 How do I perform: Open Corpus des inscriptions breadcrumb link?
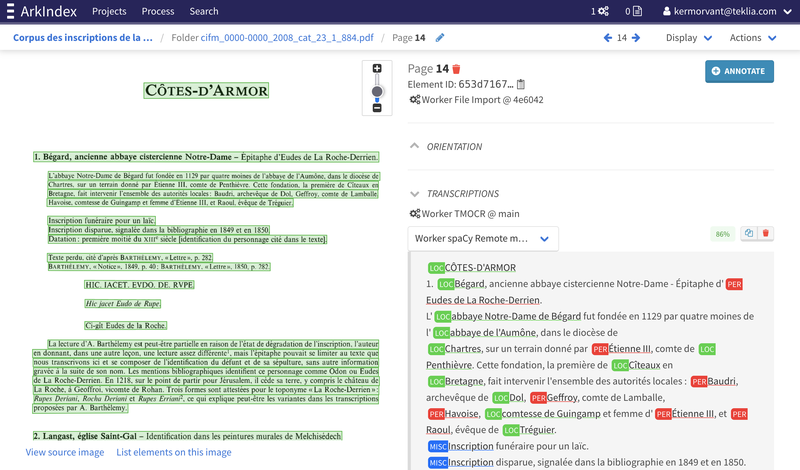(83, 38)
